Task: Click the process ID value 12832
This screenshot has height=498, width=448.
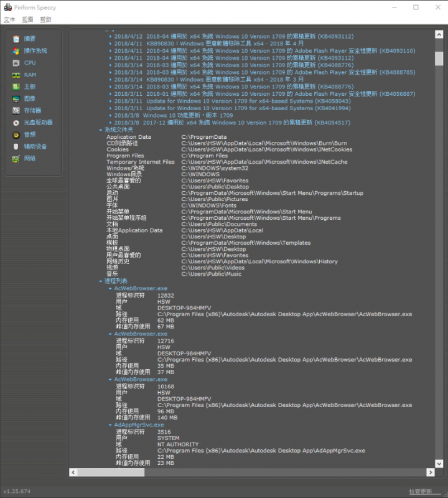Action: pyautogui.click(x=166, y=296)
